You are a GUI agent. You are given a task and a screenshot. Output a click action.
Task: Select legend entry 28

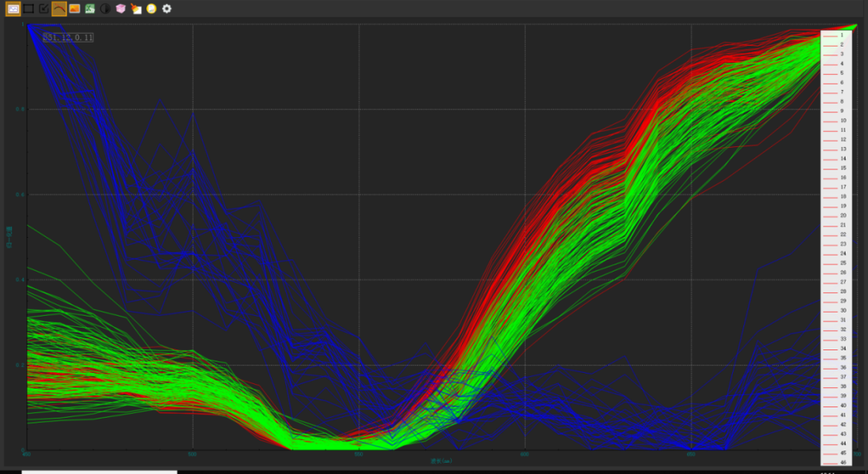836,292
